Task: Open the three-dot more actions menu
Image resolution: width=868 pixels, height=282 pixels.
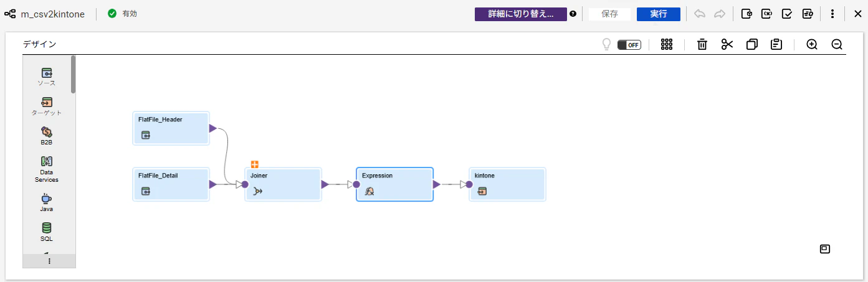Action: [x=832, y=14]
